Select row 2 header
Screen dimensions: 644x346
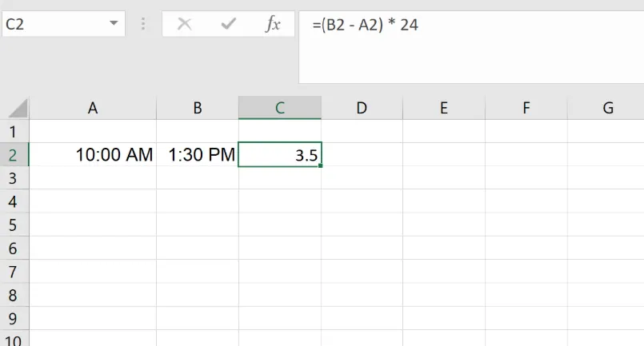[14, 154]
